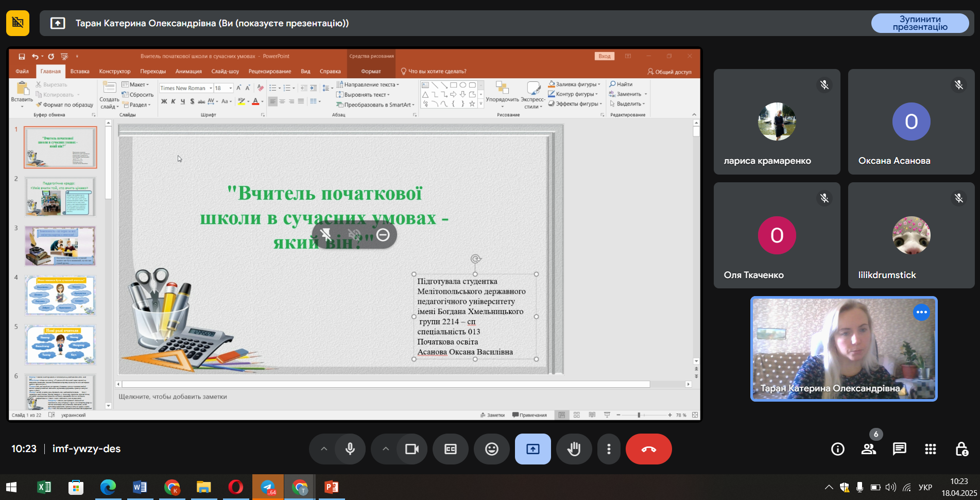Image resolution: width=980 pixels, height=500 pixels.
Task: Show the participants list
Action: [x=869, y=449]
